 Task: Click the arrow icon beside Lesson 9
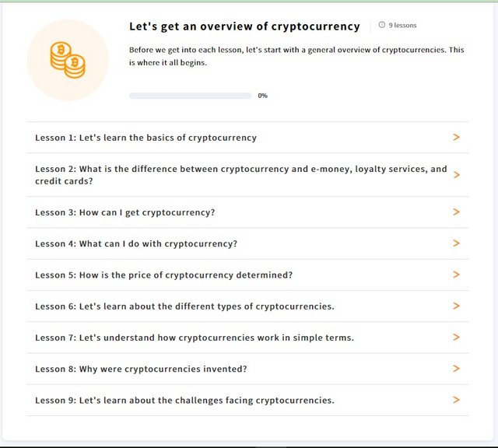tap(456, 400)
